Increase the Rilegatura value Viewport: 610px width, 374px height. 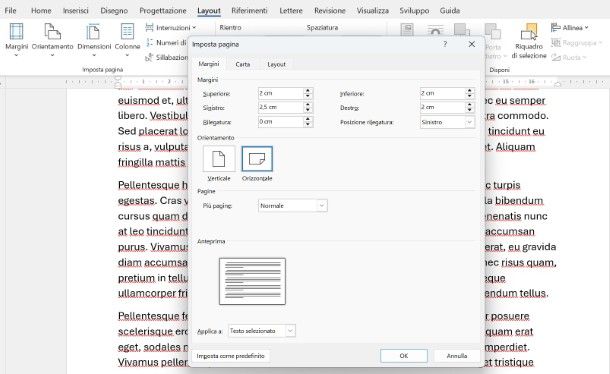click(308, 119)
